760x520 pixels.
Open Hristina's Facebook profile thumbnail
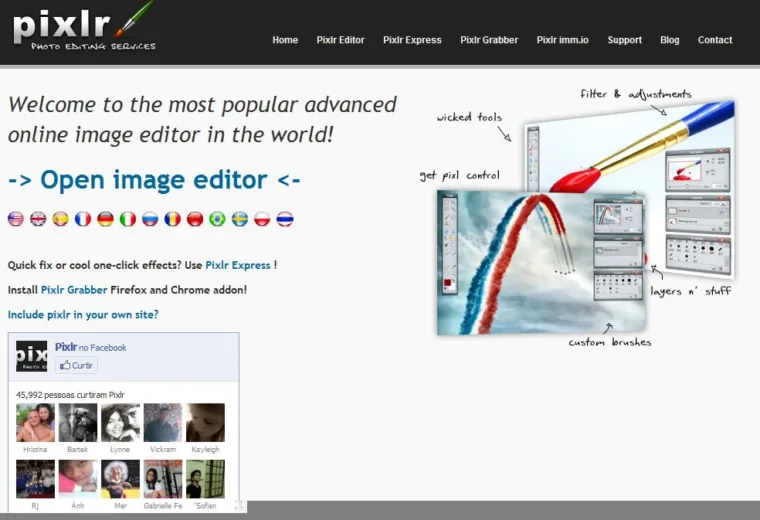pyautogui.click(x=35, y=423)
